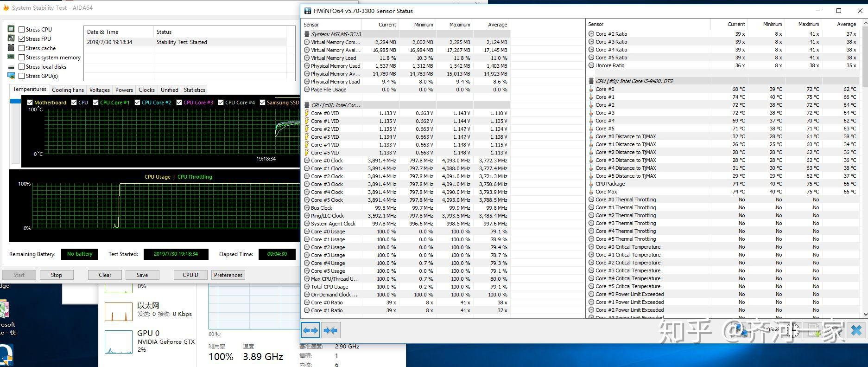This screenshot has width=868, height=367.
Task: Uncheck the Stress FPU checkbox
Action: coord(21,39)
